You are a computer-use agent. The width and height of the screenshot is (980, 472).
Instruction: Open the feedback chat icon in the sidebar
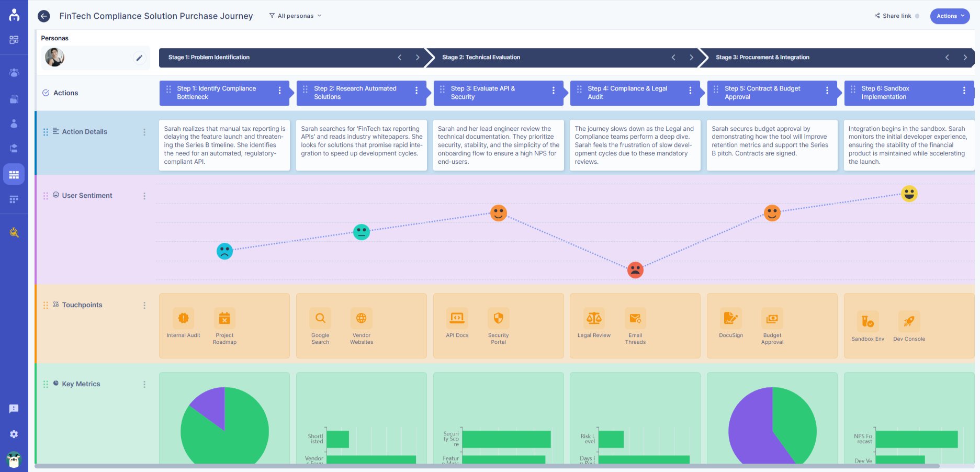coord(14,409)
